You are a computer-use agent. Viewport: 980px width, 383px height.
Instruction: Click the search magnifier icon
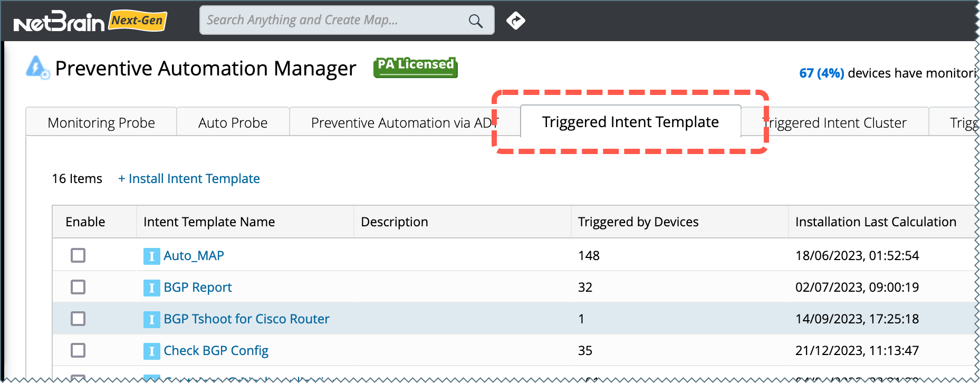(475, 21)
